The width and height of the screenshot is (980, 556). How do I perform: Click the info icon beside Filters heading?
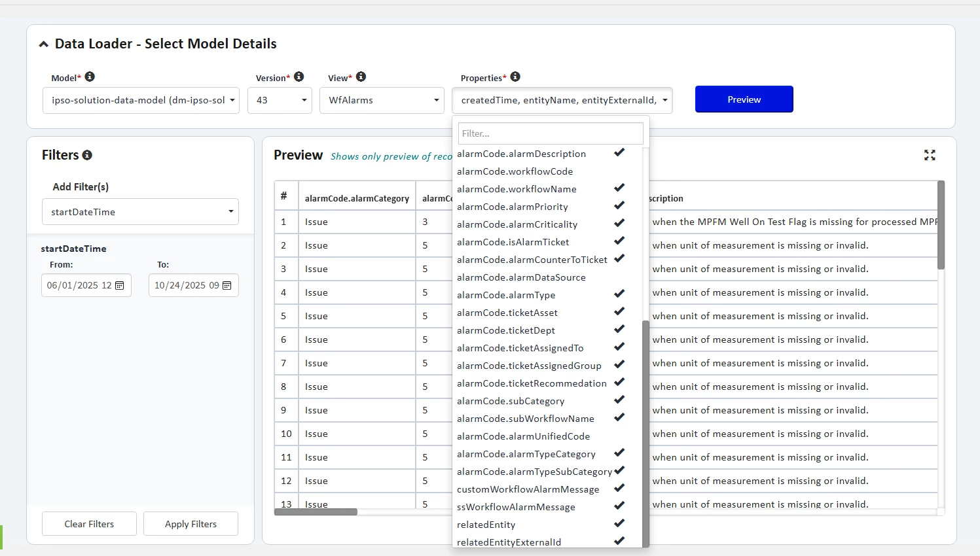click(87, 155)
